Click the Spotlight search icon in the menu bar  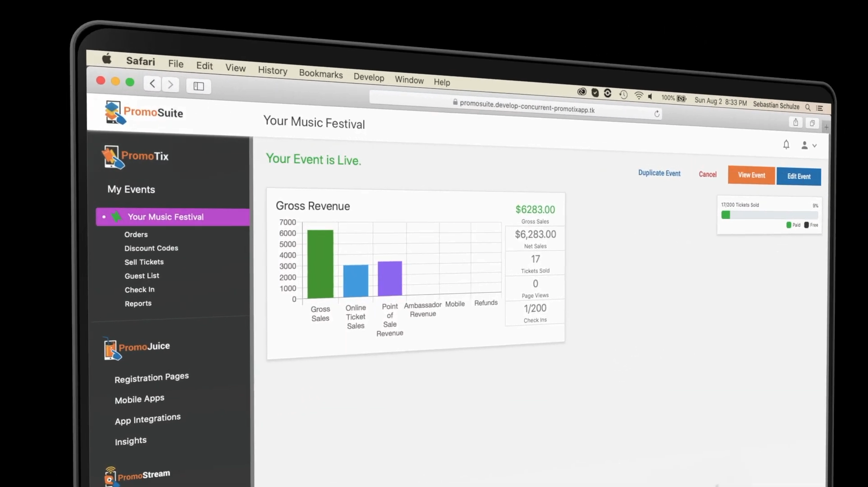(807, 107)
